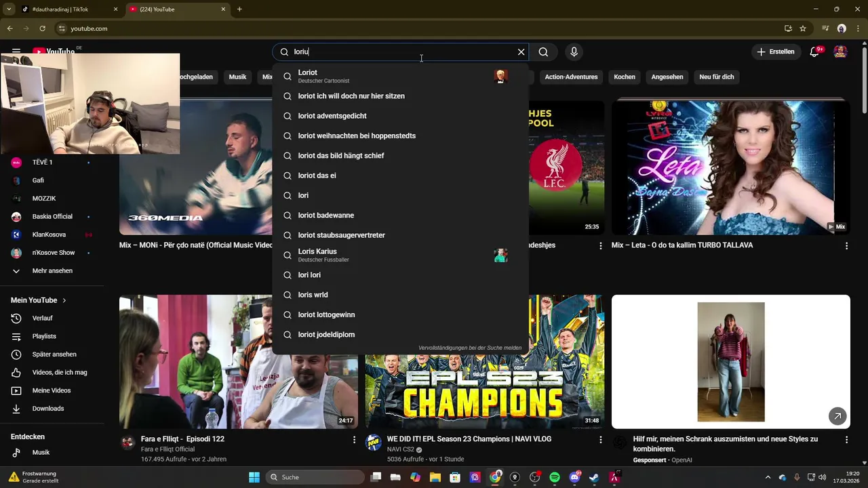Select suggestion Loris Karius
The image size is (868, 488).
click(x=400, y=255)
